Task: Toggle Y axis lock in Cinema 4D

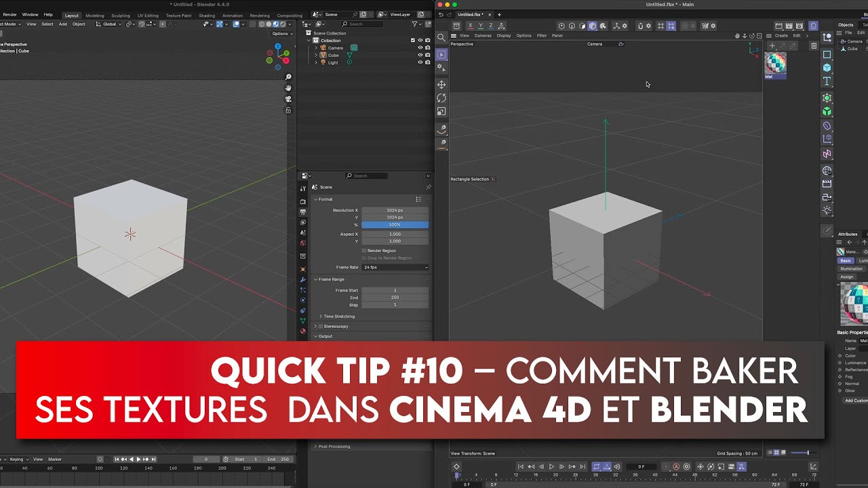Action: click(481, 26)
